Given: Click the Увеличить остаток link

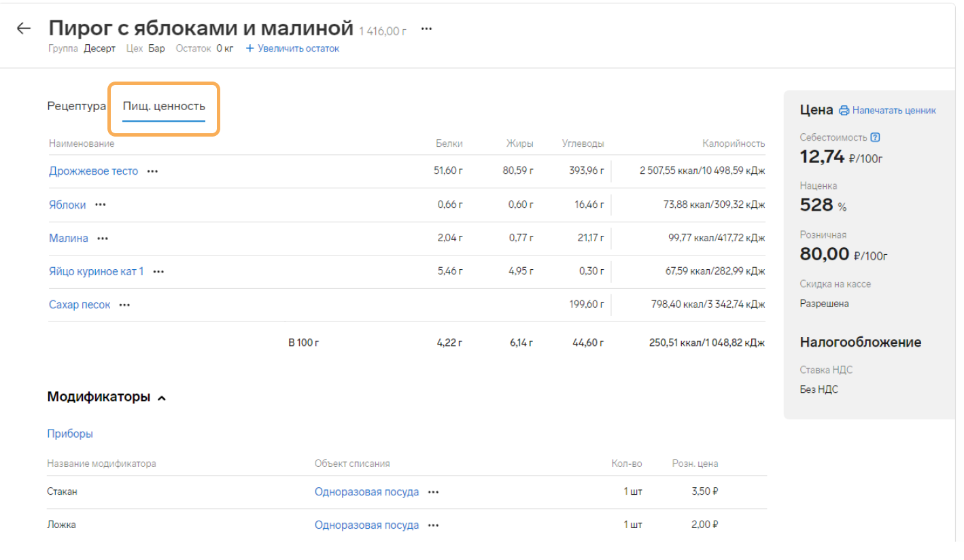Looking at the screenshot, I should [298, 49].
